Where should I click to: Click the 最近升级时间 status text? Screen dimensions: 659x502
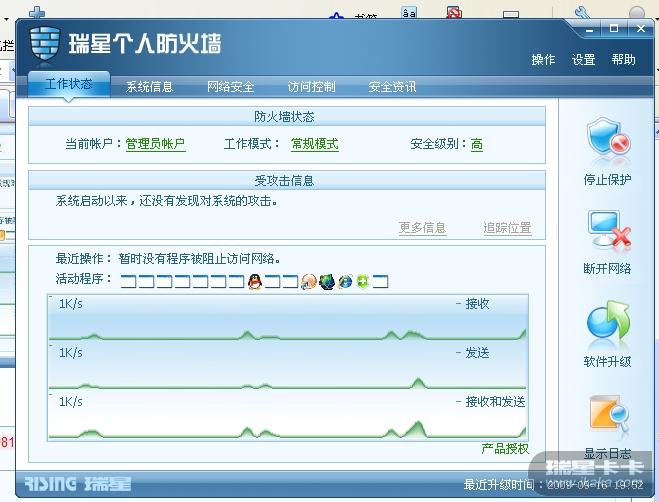click(553, 485)
